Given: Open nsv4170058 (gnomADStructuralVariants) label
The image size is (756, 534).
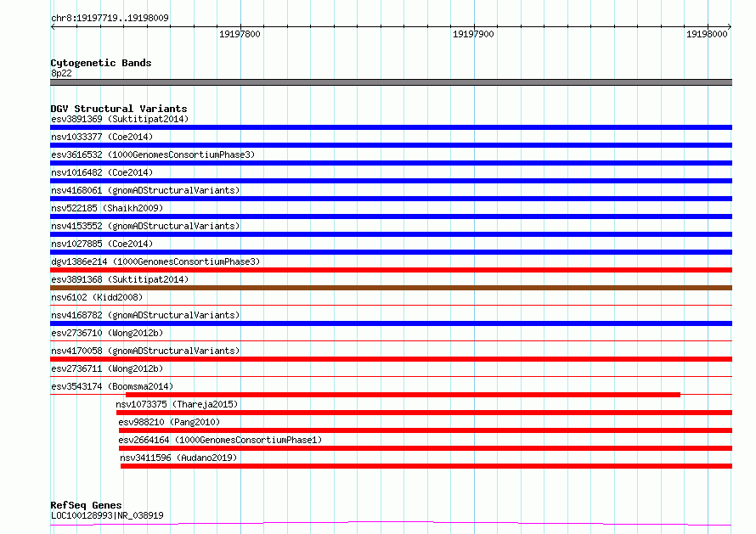Looking at the screenshot, I should 145,351.
